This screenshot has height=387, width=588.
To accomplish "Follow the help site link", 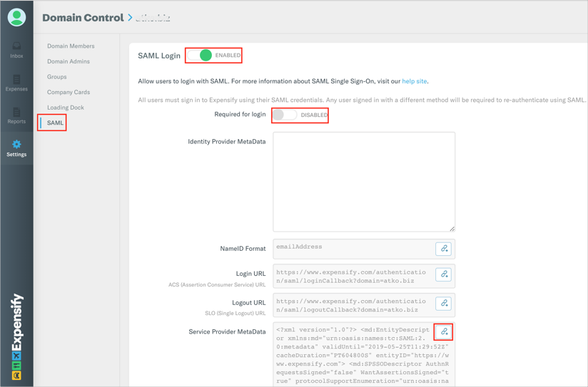I will 414,81.
